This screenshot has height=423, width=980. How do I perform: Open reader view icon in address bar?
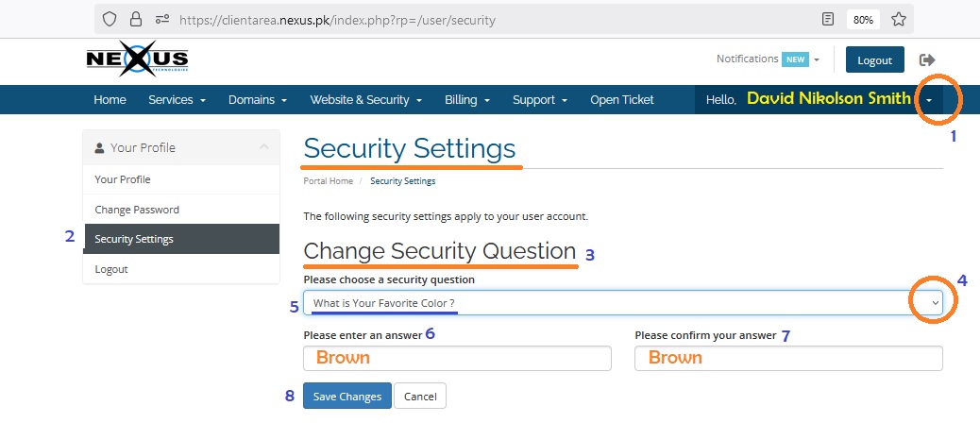(828, 20)
